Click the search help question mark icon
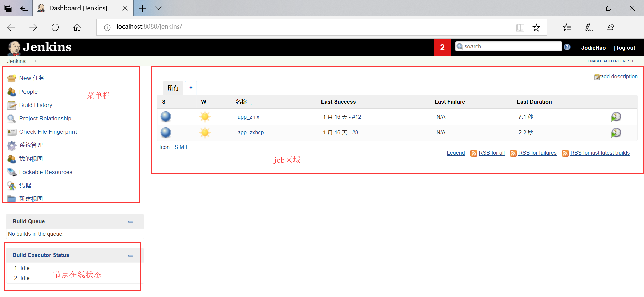The width and height of the screenshot is (644, 297). tap(567, 47)
